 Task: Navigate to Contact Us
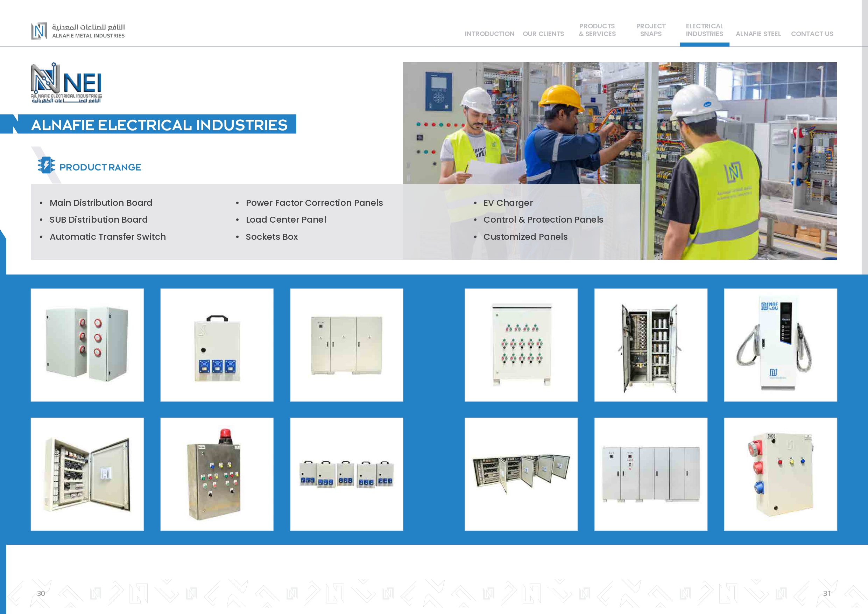click(812, 34)
